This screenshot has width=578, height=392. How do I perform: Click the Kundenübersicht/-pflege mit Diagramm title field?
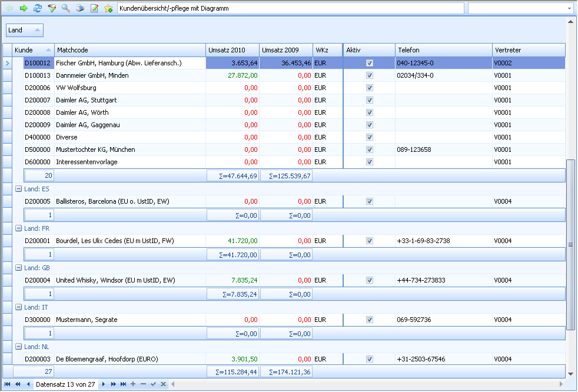click(291, 8)
